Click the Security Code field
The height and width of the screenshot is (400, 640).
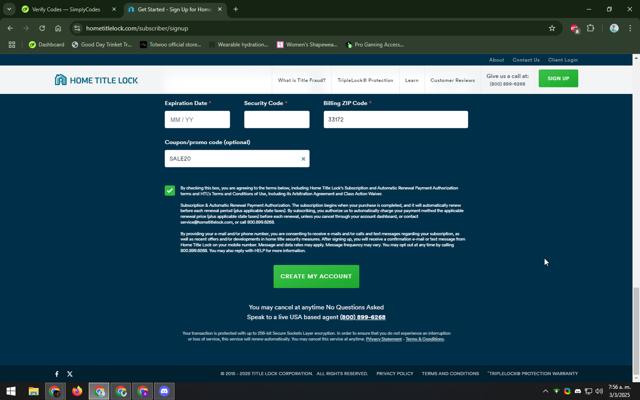[x=277, y=119]
